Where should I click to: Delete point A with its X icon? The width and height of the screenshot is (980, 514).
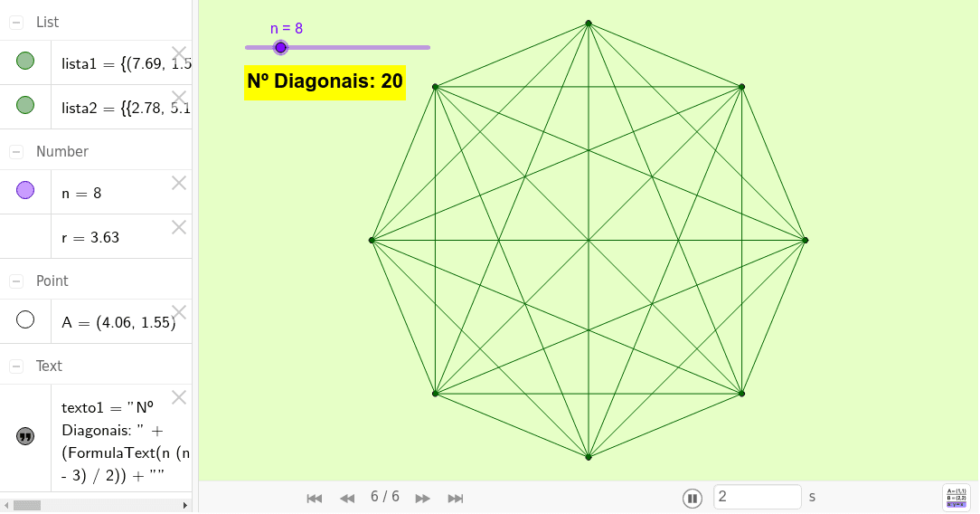point(179,312)
